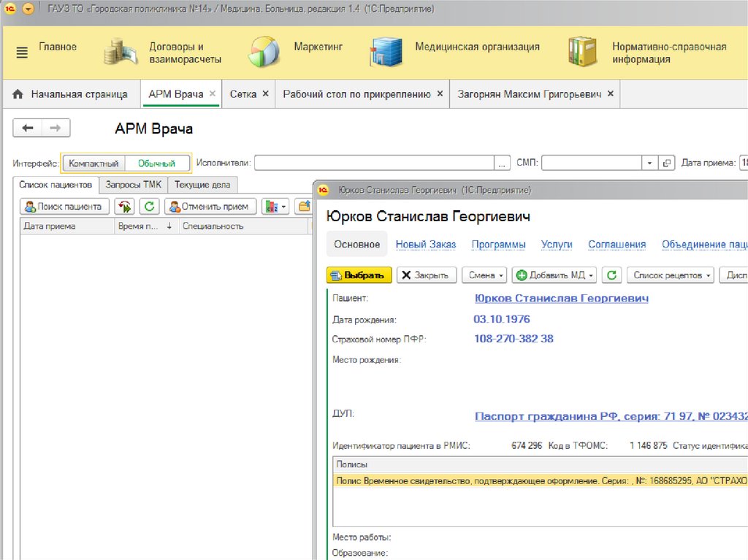Click the Нормативно-справочная информация folders icon
748x560 pixels.
(582, 53)
